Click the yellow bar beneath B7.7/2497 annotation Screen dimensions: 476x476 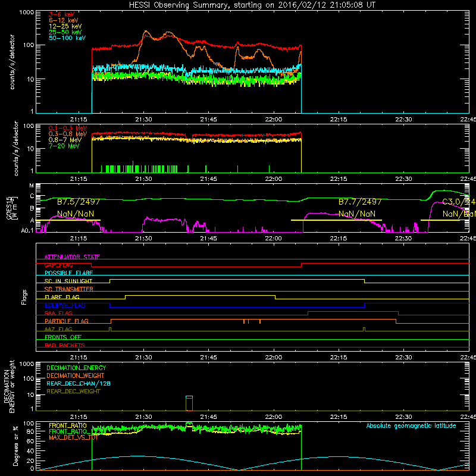point(336,220)
